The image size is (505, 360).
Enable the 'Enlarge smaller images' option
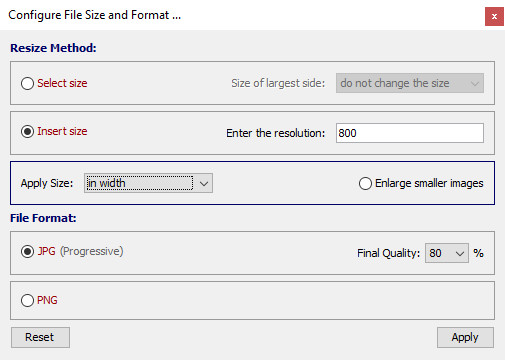pyautogui.click(x=365, y=183)
